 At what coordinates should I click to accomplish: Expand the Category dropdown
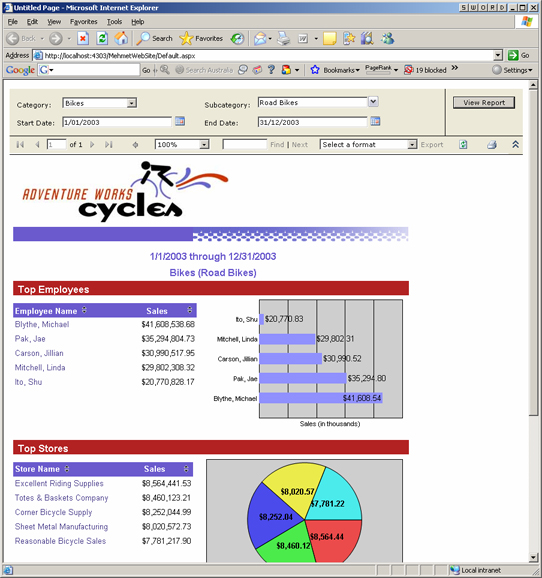tap(132, 103)
